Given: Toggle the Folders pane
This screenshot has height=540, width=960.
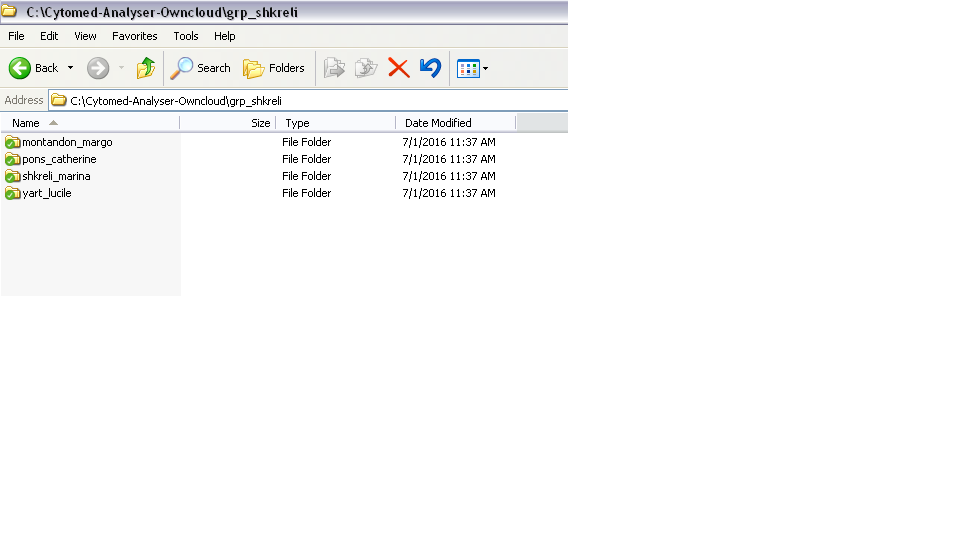Looking at the screenshot, I should click(x=274, y=68).
